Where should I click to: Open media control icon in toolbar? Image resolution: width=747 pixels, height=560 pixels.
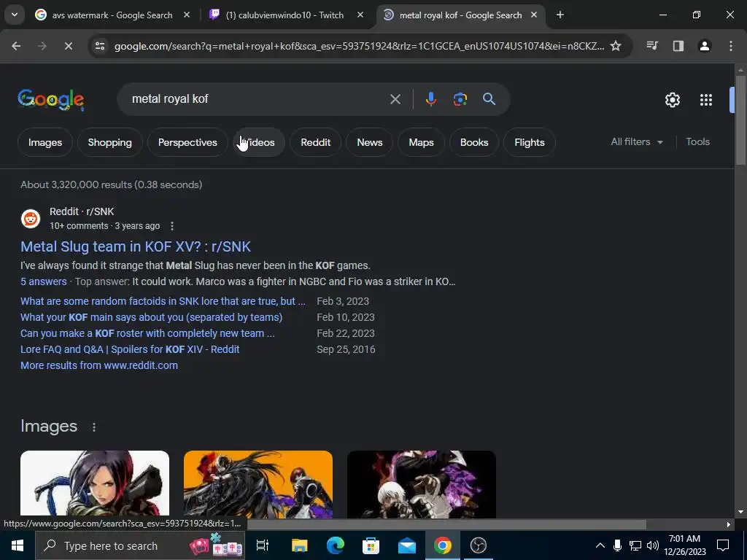pos(652,46)
